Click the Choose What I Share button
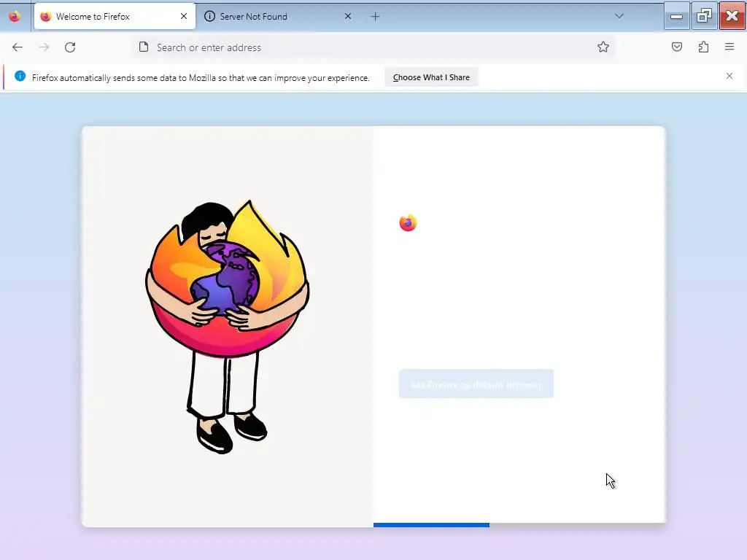The width and height of the screenshot is (747, 560). coord(431,77)
